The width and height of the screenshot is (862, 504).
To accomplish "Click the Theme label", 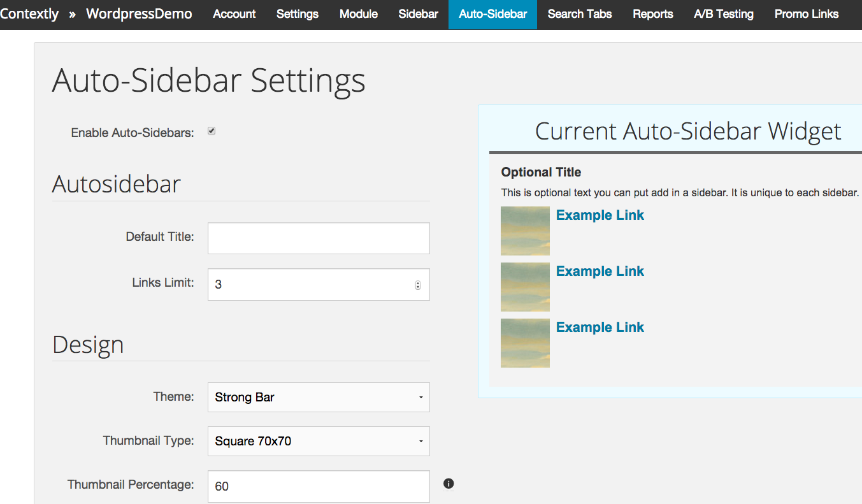I will [173, 396].
